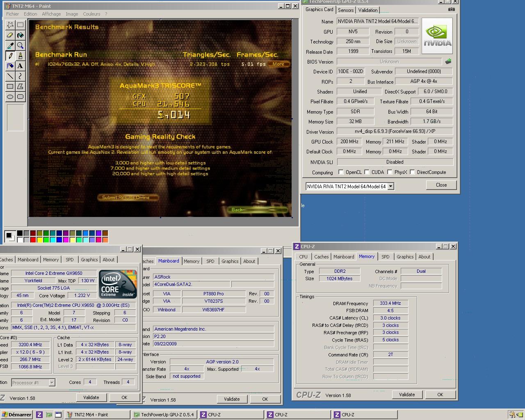Select the Airbrush spray tool
The width and height of the screenshot is (525, 420).
[10, 66]
